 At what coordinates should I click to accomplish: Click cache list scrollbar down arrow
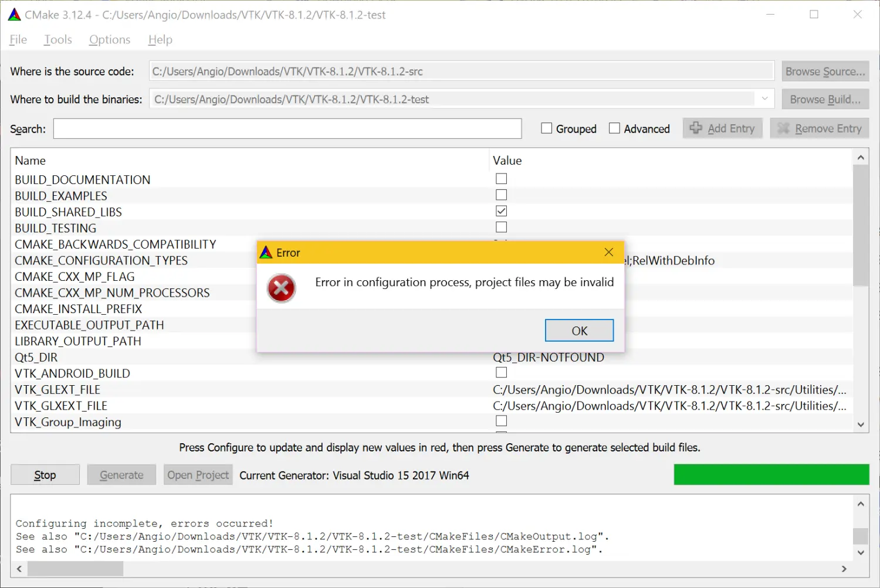[x=861, y=424]
